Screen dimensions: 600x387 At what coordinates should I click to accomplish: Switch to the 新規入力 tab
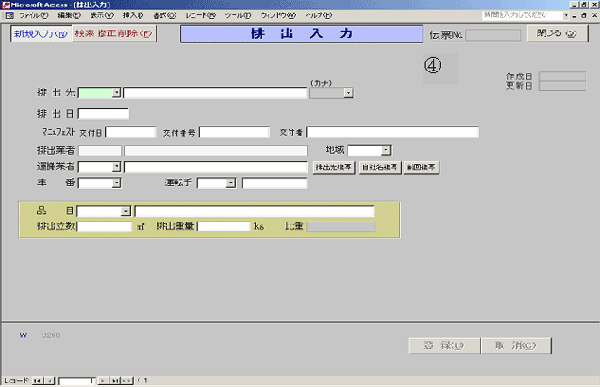41,34
